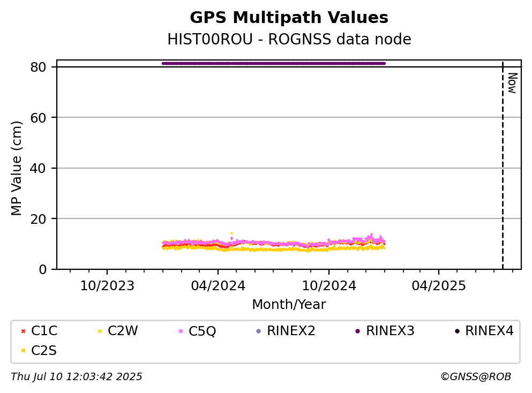Screen dimensions: 532x393
Task: Select the RINEX3 legend label
Action: tap(390, 331)
